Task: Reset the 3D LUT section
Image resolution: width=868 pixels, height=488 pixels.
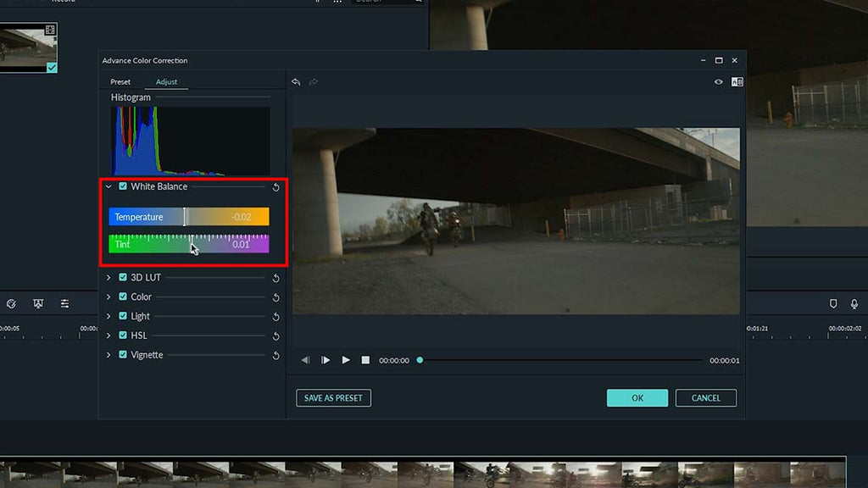Action: click(276, 278)
